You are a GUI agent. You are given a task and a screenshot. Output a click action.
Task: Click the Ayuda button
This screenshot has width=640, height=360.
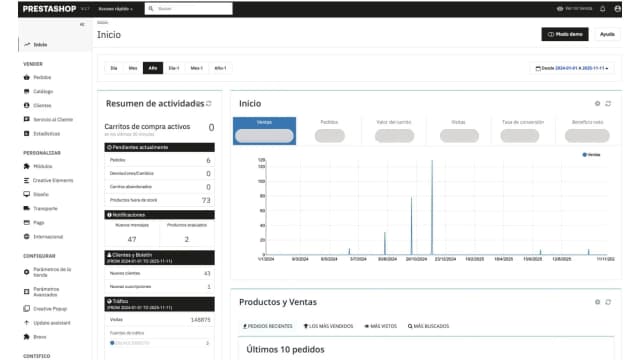(x=607, y=34)
